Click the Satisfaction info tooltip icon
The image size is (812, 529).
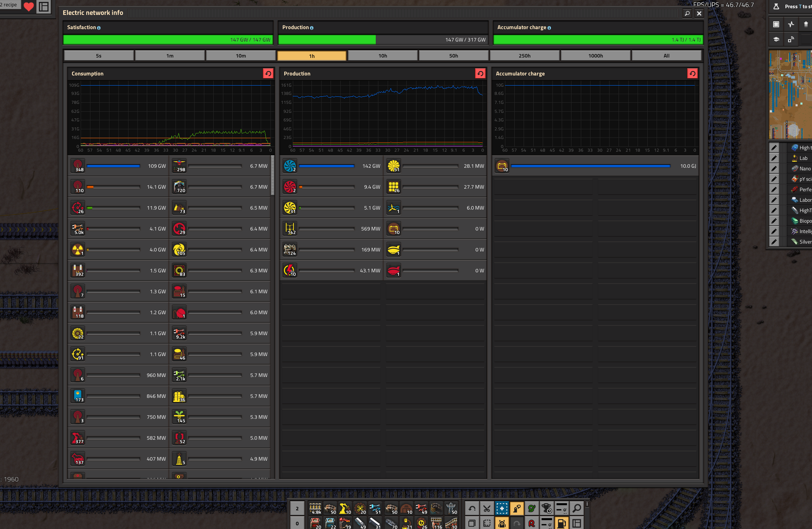(x=99, y=28)
